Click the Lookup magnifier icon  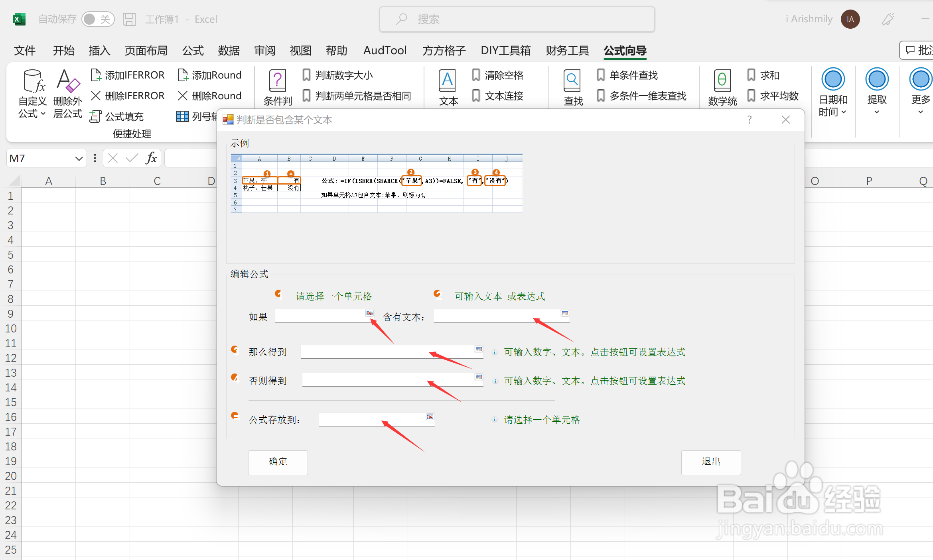coord(572,81)
